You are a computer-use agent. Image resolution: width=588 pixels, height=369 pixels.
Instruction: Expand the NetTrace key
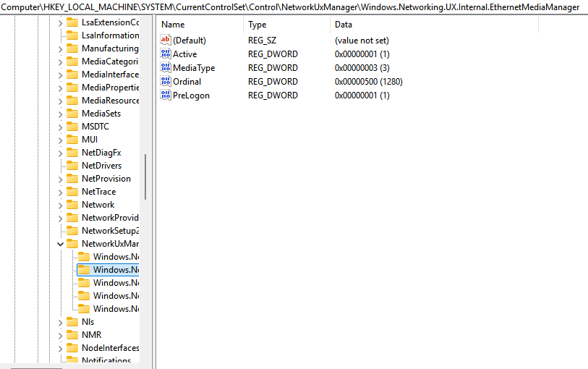click(60, 192)
